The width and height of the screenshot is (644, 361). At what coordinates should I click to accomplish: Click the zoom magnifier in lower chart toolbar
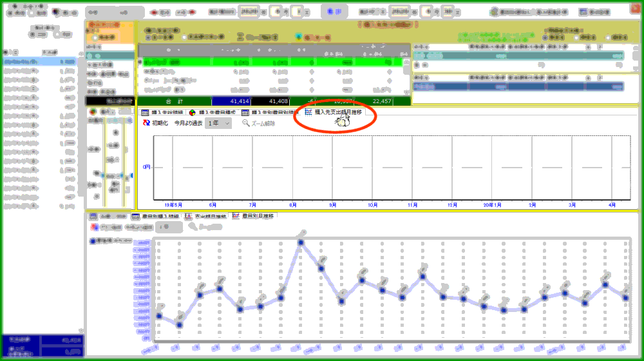[193, 226]
